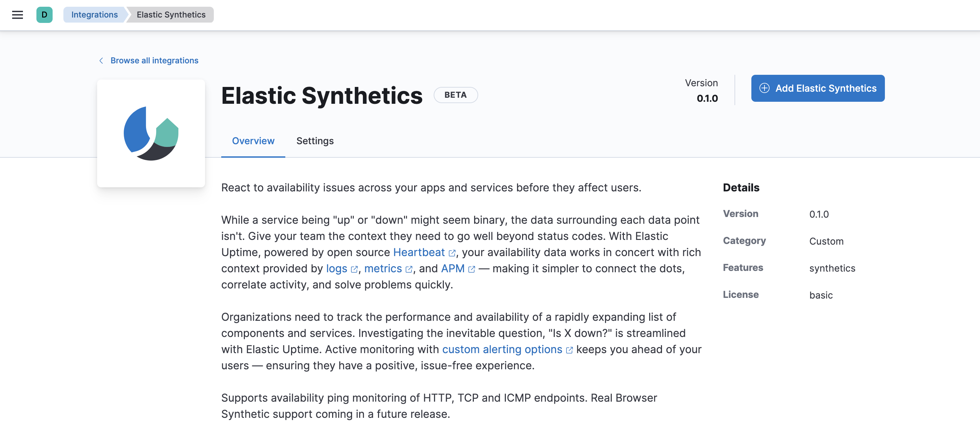Open the main navigation hamburger menu

point(18,14)
